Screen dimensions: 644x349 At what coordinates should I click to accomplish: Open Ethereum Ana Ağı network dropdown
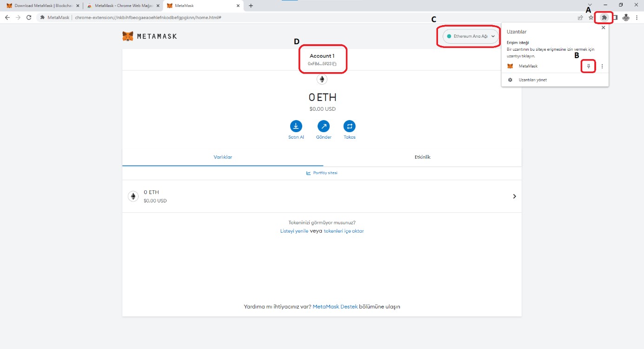(470, 36)
